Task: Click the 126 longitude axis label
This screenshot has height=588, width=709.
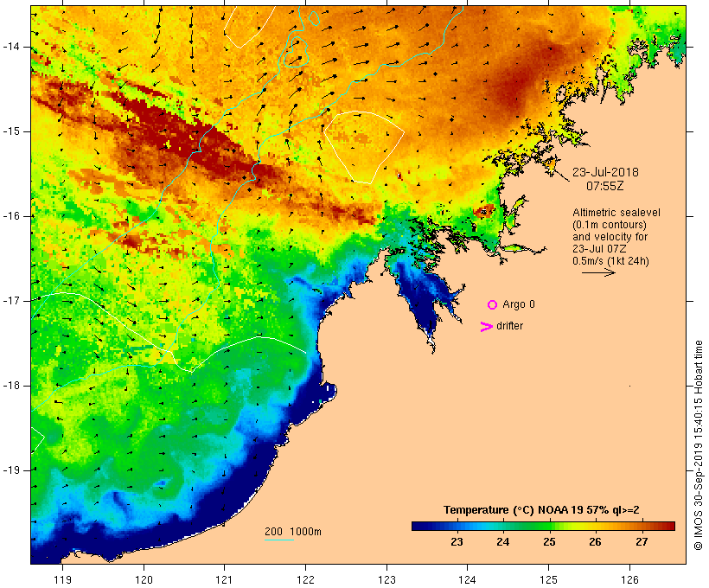Action: pyautogui.click(x=629, y=580)
